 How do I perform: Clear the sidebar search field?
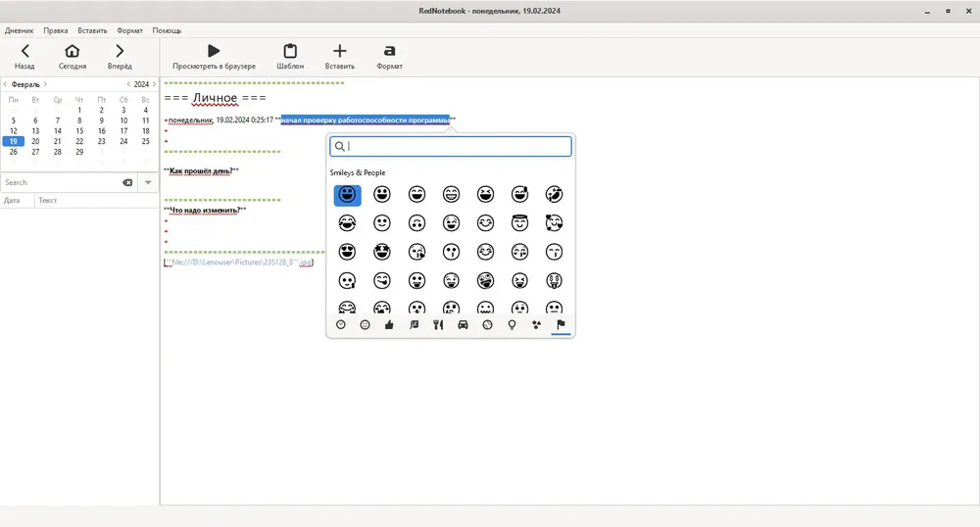[x=127, y=182]
